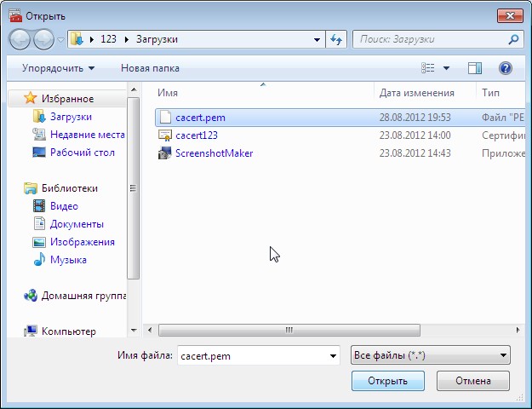Create a folder with Новая папка
Screen dimensions: 532x409
pos(150,68)
